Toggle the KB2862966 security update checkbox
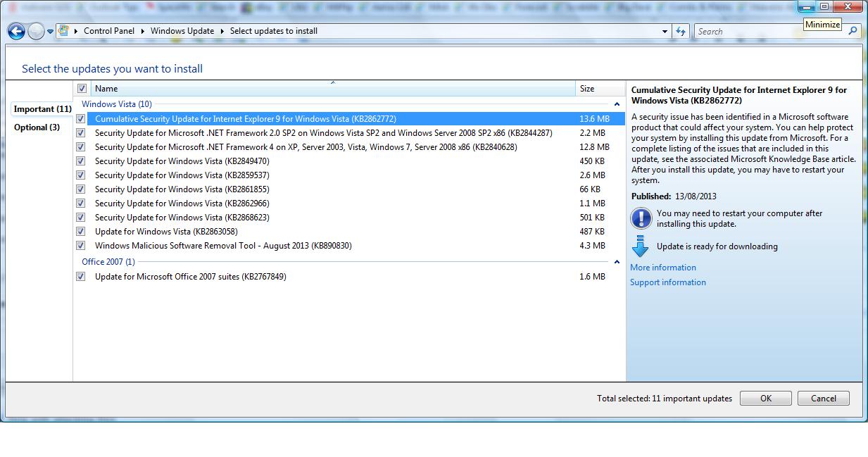The image size is (868, 457). coord(80,204)
